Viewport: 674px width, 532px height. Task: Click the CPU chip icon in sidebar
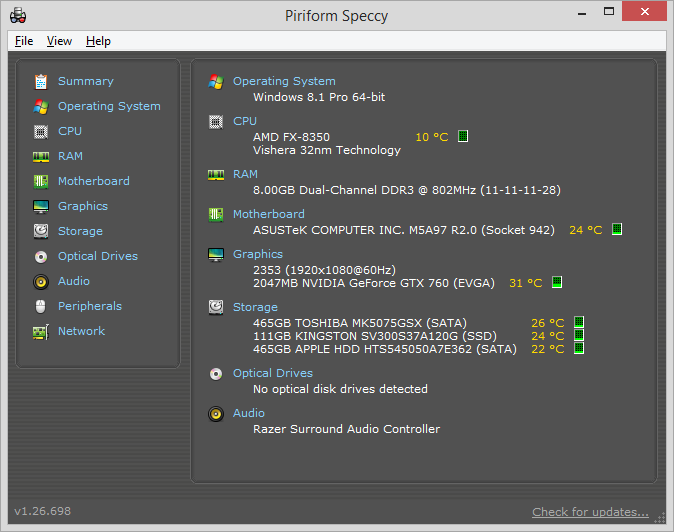click(x=41, y=131)
